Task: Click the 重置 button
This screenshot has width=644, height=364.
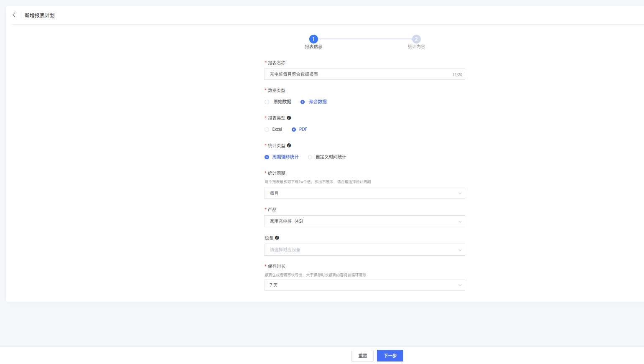Action: click(x=362, y=356)
